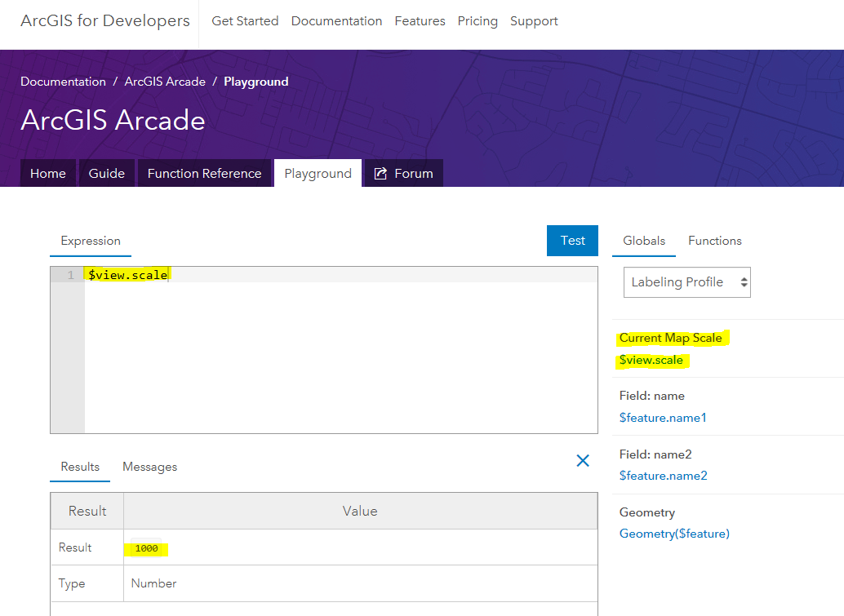Switch to the Functions tab
This screenshot has height=616, width=844.
[x=715, y=241]
